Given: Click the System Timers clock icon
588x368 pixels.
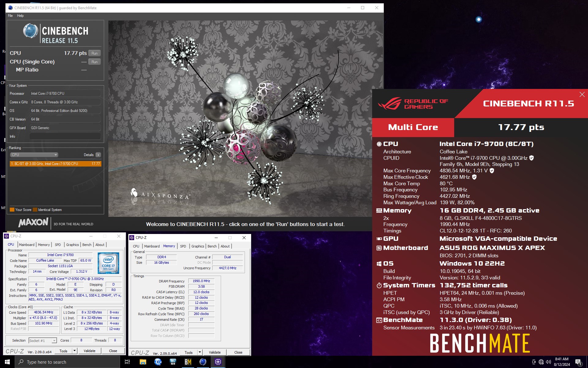Looking at the screenshot, I should point(379,286).
